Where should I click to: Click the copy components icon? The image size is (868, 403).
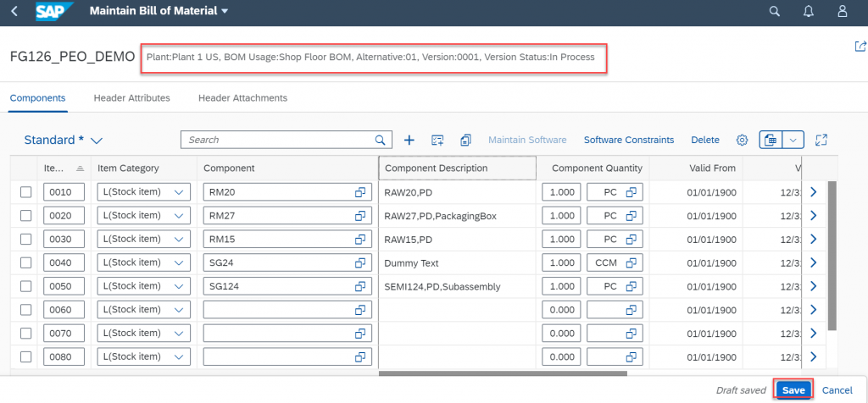(465, 140)
